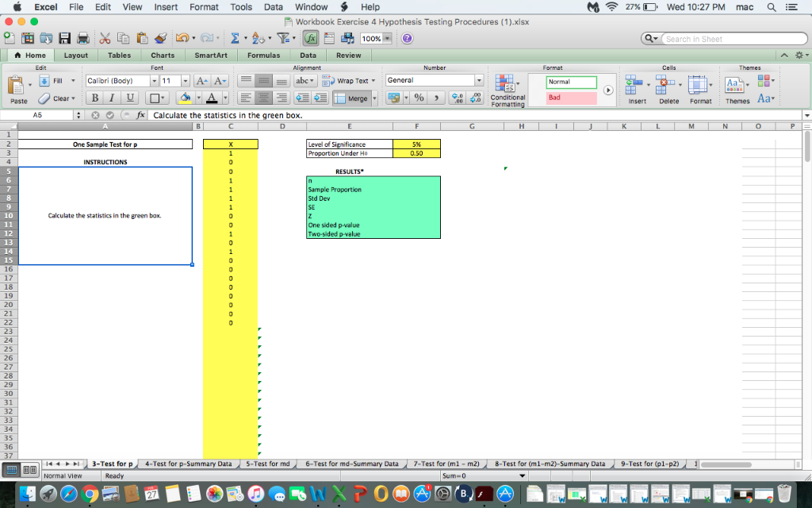Select the 5-Test for md sheet tab
This screenshot has height=508, width=812.
(266, 463)
